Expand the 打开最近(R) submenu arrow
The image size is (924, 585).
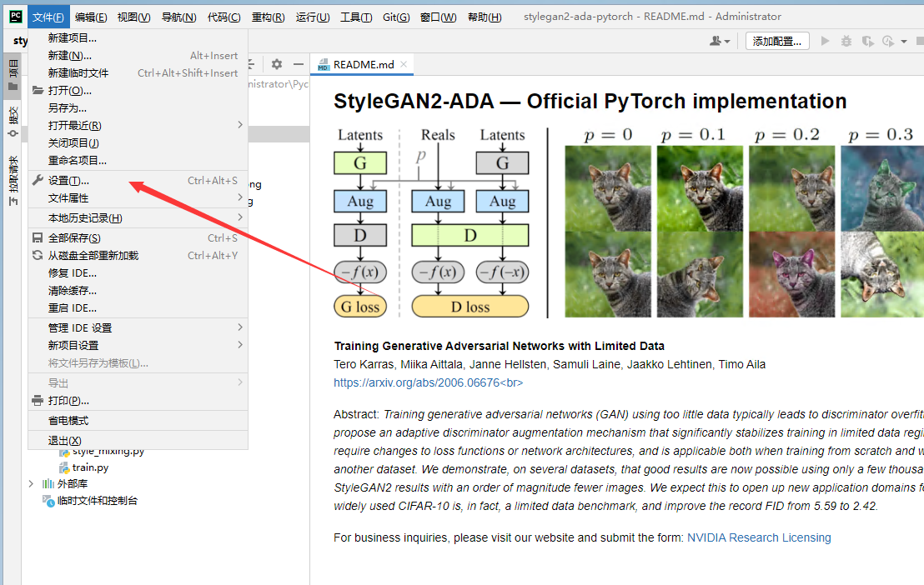point(240,125)
